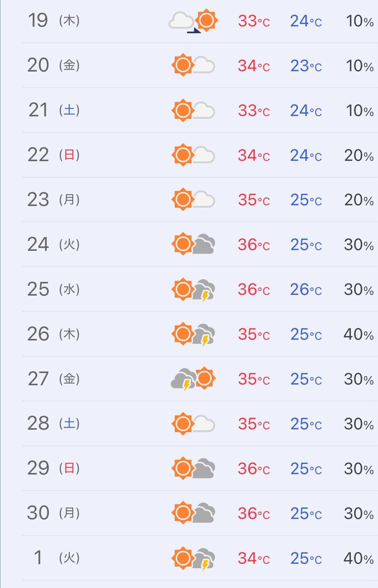378x588 pixels.
Task: Click the weather icon for the 30th (月)
Action: point(193,513)
